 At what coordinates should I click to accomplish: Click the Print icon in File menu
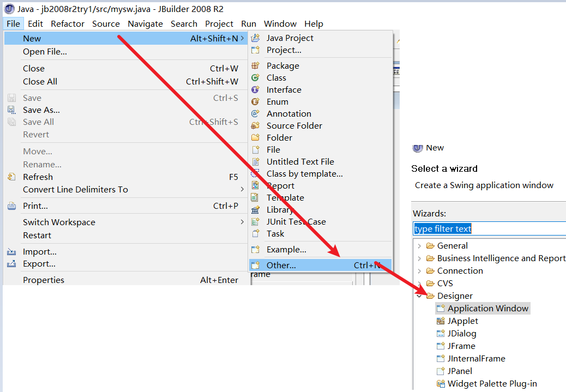coord(11,206)
